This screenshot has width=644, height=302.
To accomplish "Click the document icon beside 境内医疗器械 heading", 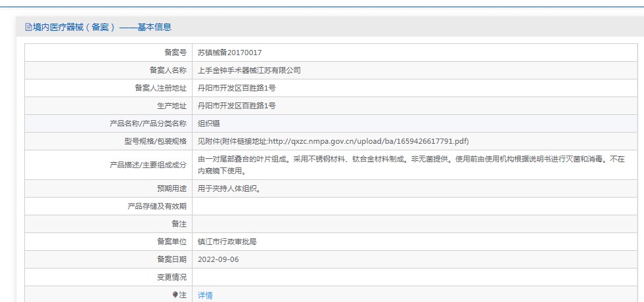I will tap(28, 28).
